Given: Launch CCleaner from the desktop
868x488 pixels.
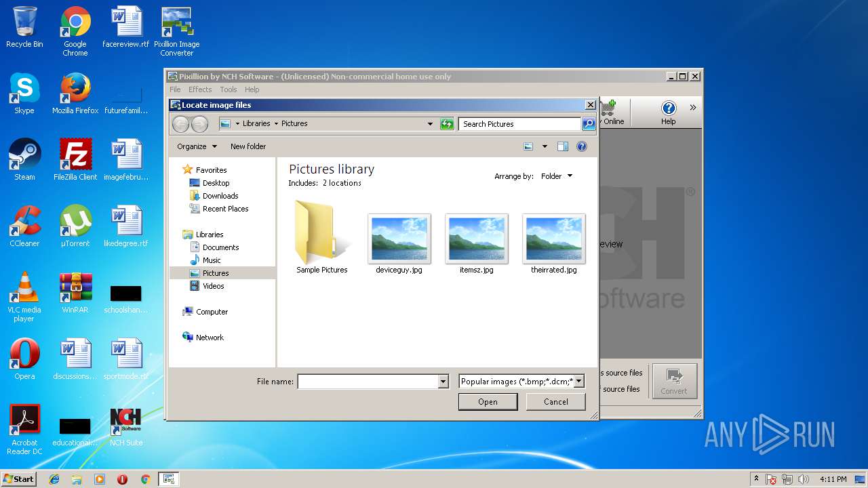Looking at the screenshot, I should point(24,226).
